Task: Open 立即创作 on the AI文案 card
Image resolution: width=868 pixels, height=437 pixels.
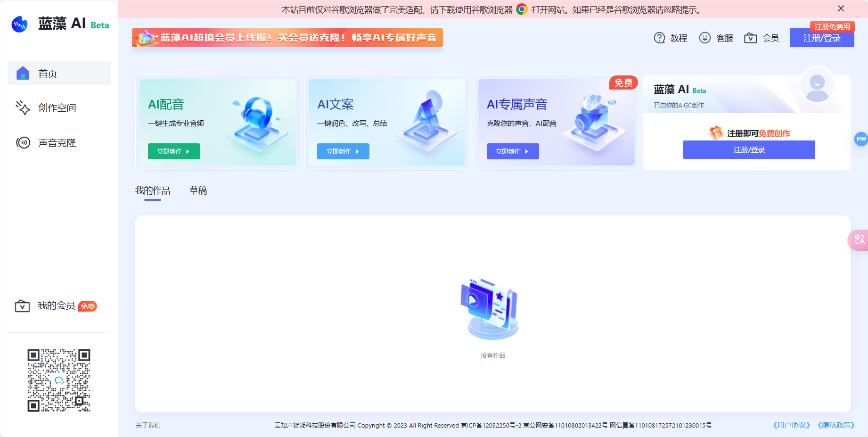Action: click(x=343, y=151)
